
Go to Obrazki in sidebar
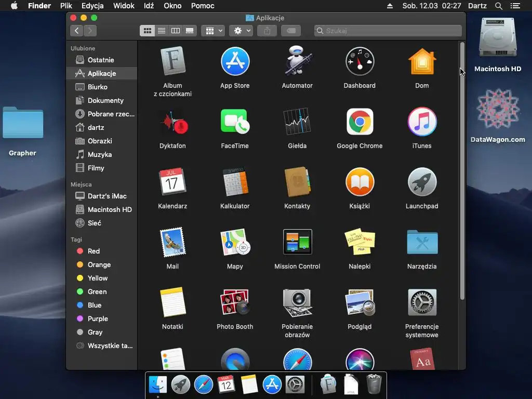coord(102,141)
